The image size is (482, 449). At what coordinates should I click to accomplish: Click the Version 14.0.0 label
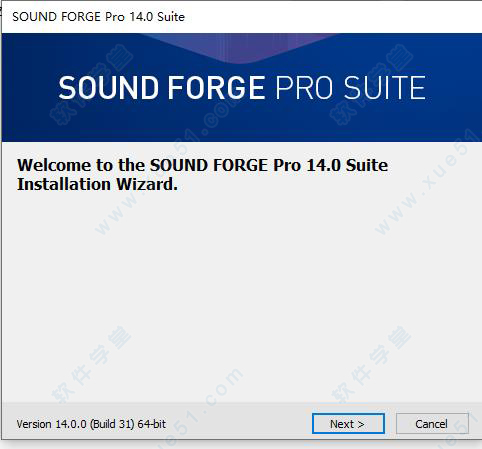pos(52,424)
